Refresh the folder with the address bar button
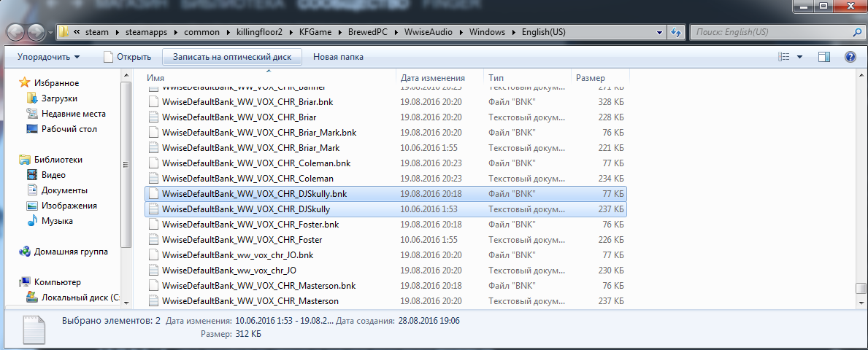The height and width of the screenshot is (350, 868). pyautogui.click(x=675, y=32)
